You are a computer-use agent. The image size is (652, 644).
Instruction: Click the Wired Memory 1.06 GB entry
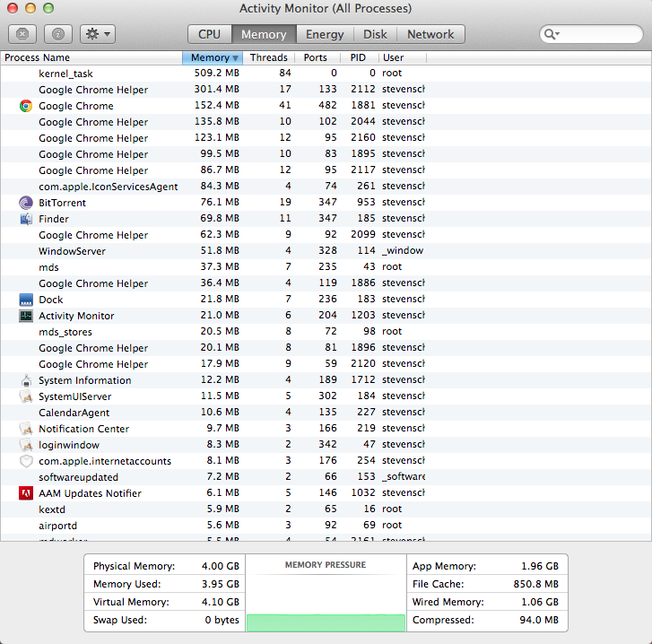485,602
